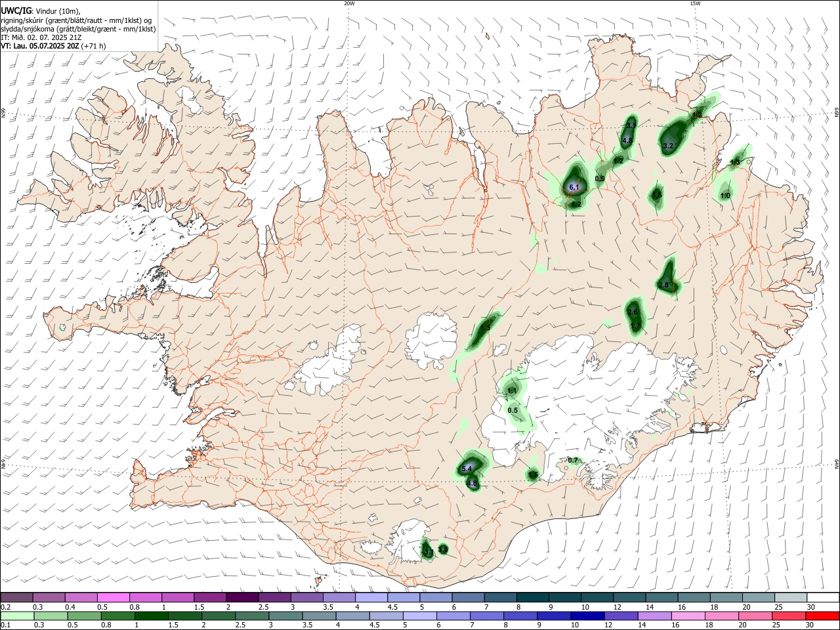Select the 3.2 precipitation value
This screenshot has width=840, height=630.
coord(668,146)
